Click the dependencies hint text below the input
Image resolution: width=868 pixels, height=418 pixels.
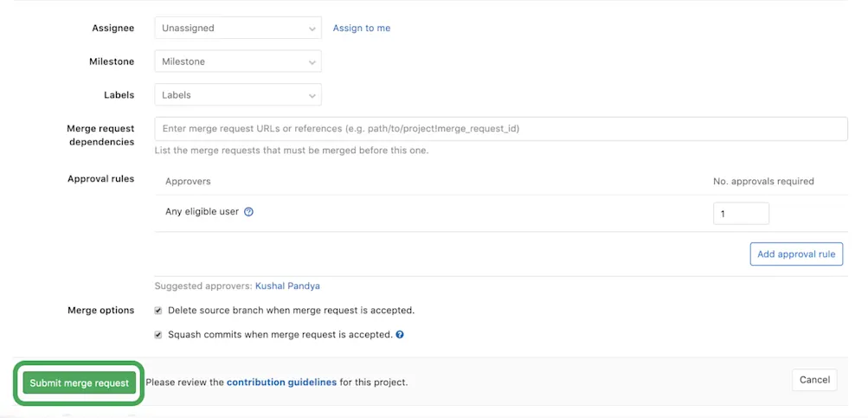click(x=292, y=150)
